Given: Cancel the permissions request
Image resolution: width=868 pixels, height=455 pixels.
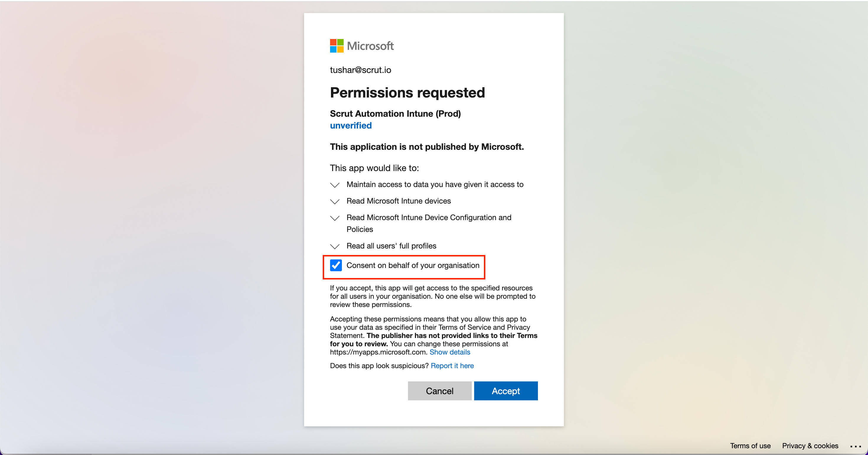Looking at the screenshot, I should 440,391.
